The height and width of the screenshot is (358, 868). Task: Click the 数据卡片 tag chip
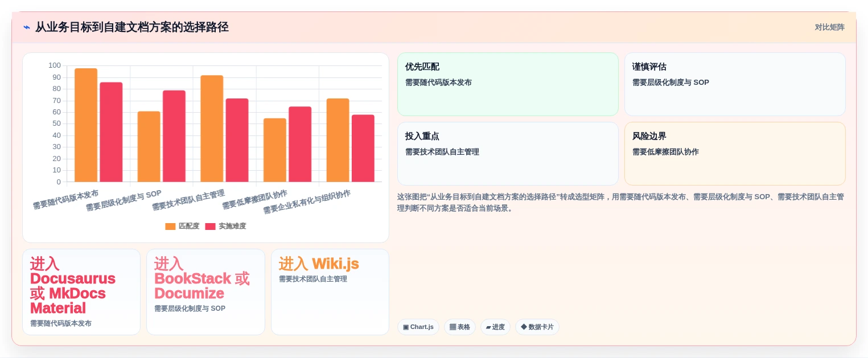(537, 327)
